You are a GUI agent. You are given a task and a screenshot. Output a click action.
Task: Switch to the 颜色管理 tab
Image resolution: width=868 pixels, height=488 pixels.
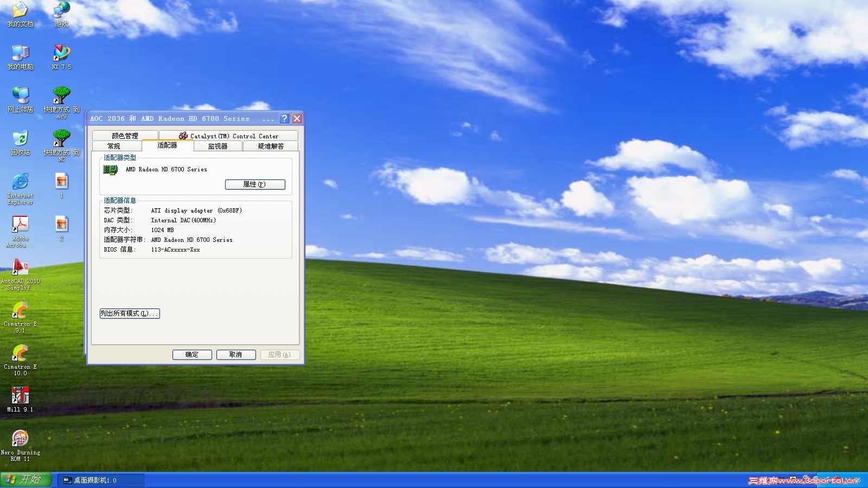[x=125, y=136]
